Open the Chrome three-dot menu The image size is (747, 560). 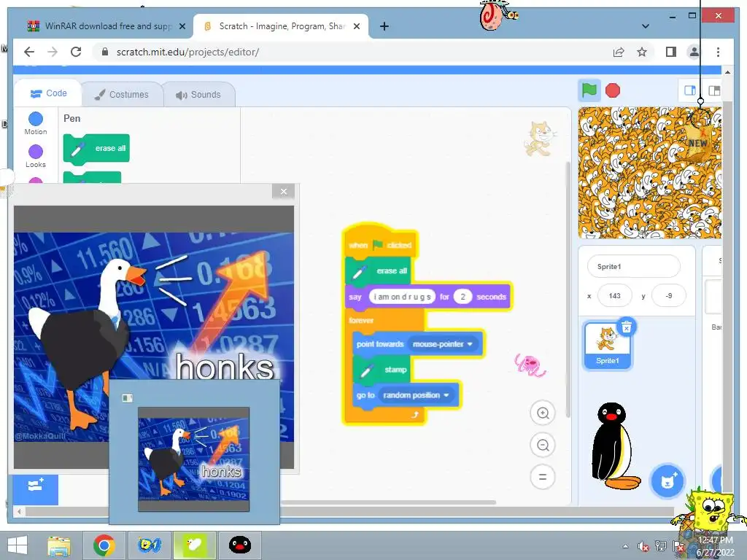(718, 52)
